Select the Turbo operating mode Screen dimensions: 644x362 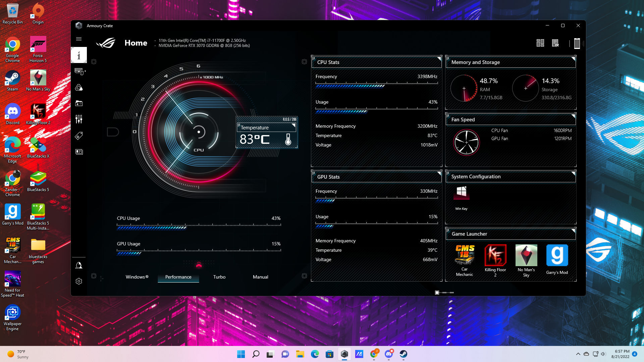pos(219,277)
